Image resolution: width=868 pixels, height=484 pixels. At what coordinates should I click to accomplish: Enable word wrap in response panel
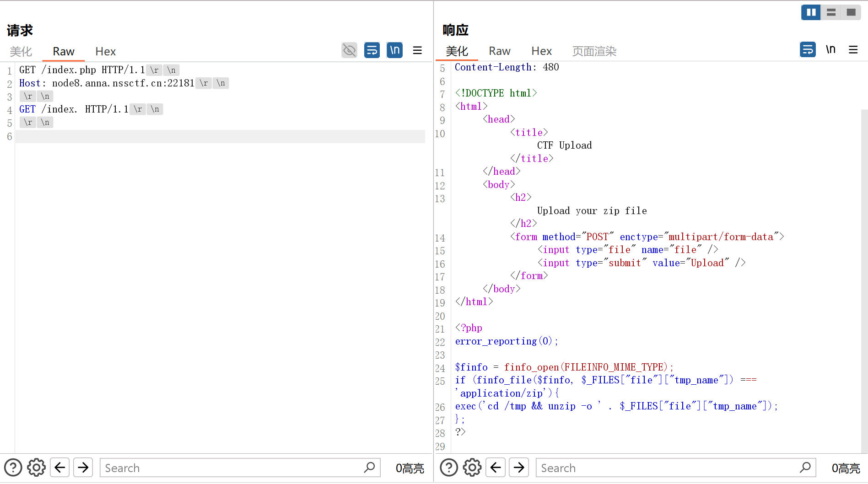pyautogui.click(x=808, y=49)
